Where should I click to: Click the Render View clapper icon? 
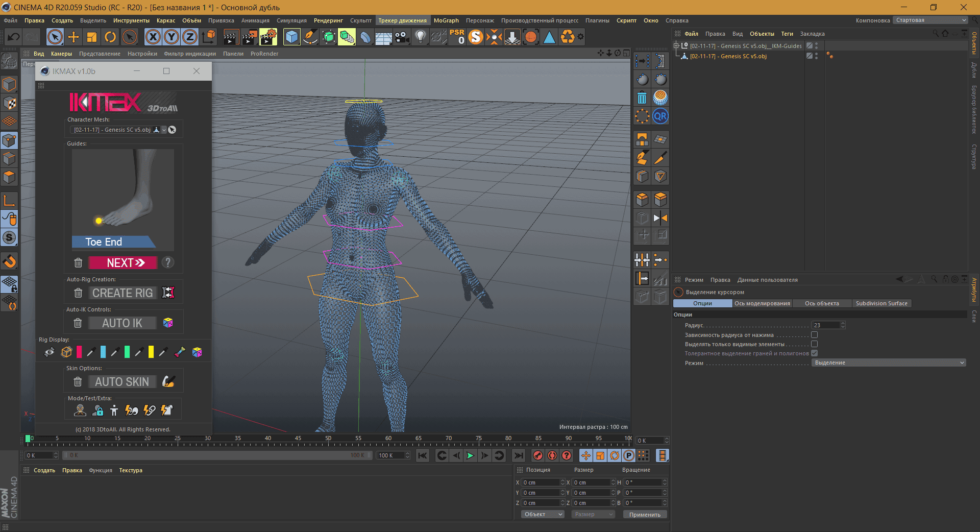231,37
